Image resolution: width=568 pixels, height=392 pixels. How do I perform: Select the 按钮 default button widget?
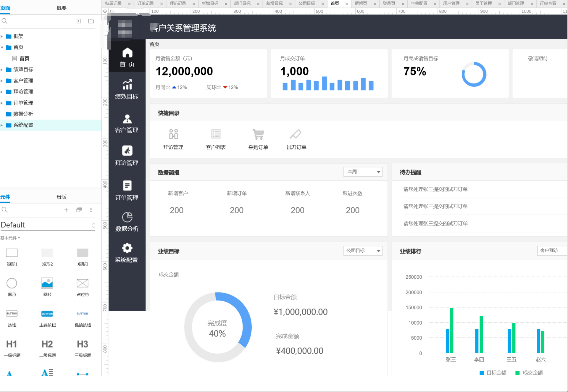[12, 314]
